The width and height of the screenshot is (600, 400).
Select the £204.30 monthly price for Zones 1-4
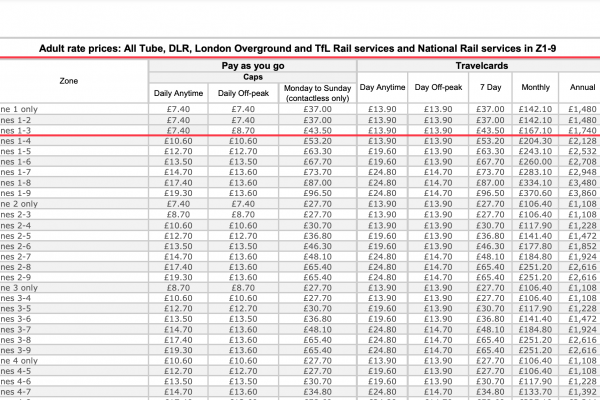coord(535,142)
